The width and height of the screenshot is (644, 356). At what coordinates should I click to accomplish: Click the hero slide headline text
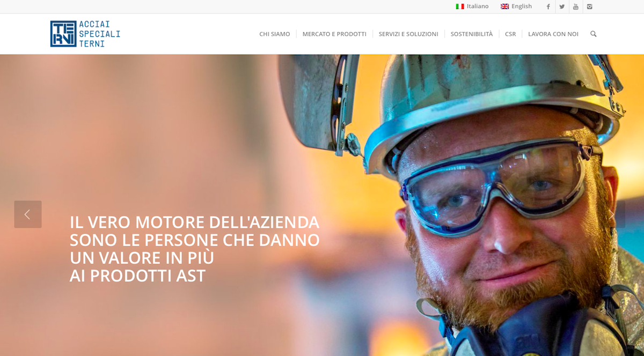pos(195,249)
